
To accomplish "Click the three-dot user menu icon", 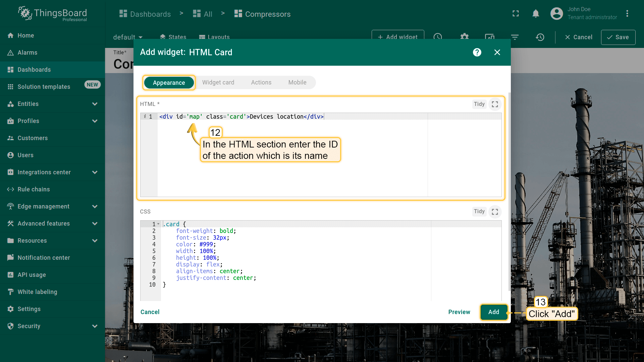I will pos(627,14).
